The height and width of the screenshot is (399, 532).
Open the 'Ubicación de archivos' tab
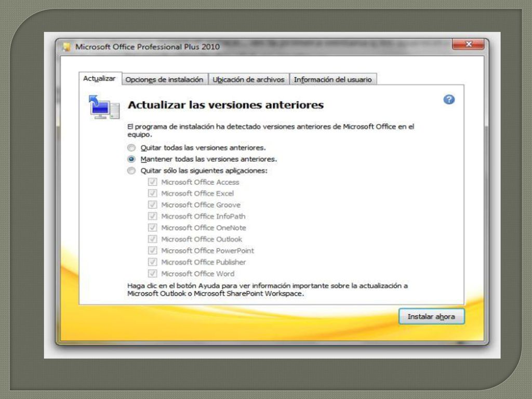[x=249, y=79]
